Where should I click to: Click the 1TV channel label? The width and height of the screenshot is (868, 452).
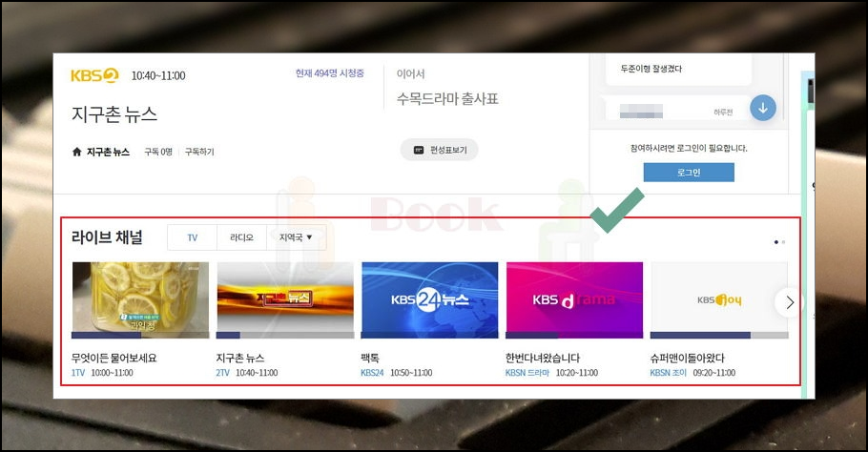point(78,373)
